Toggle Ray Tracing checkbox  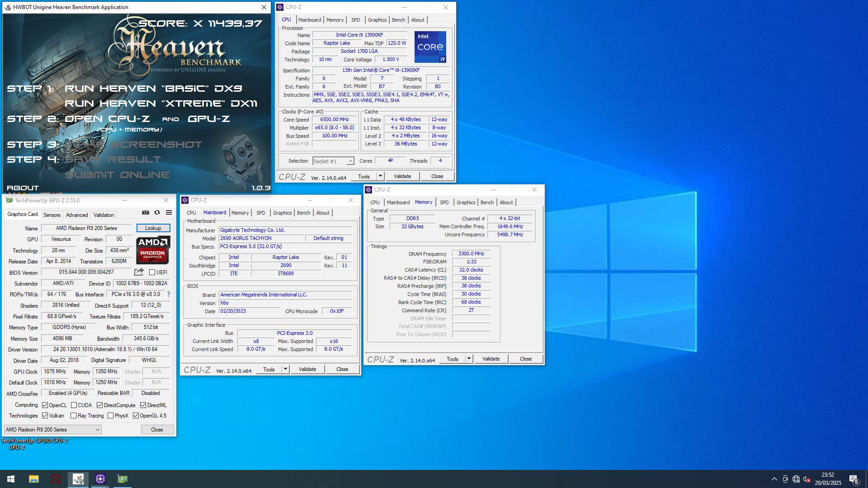(73, 416)
